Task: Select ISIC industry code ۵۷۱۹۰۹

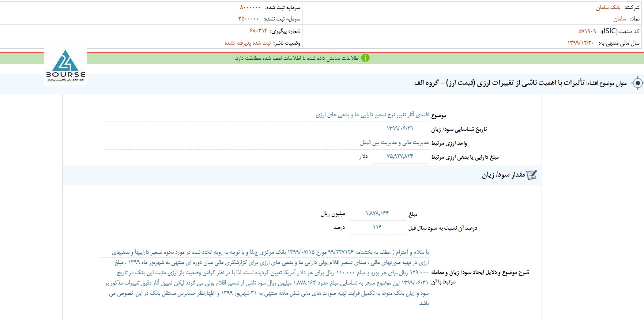Action: (587, 31)
